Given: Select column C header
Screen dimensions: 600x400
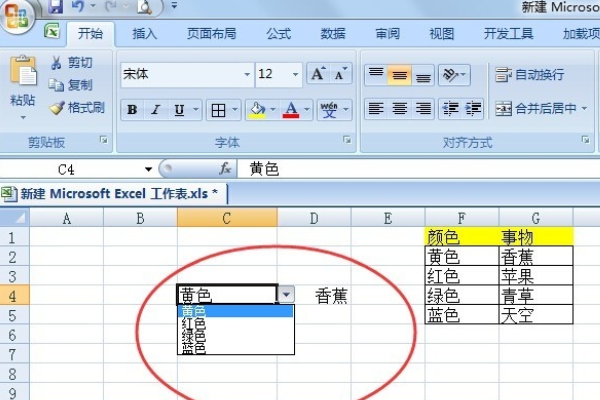Looking at the screenshot, I should coord(227,218).
